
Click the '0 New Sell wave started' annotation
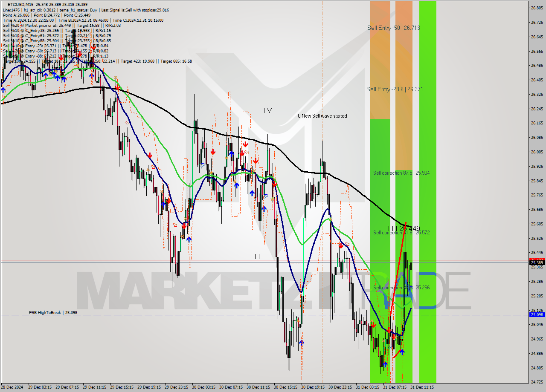coord(322,116)
